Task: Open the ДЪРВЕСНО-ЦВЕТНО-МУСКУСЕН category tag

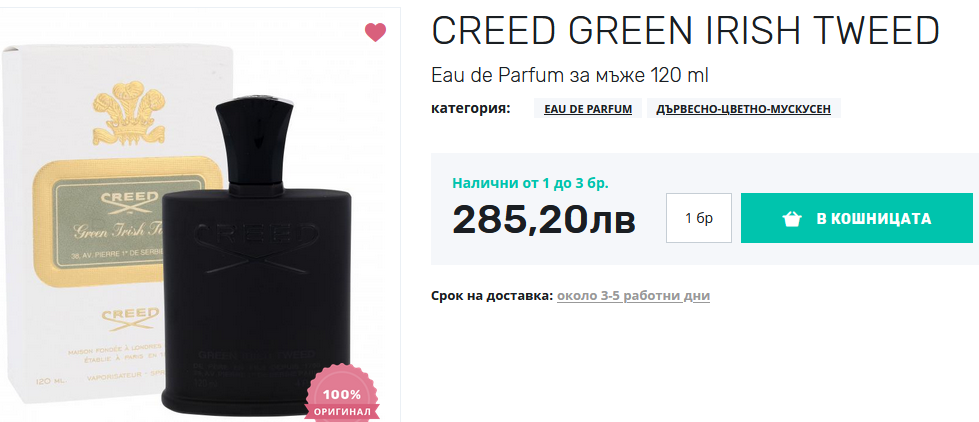Action: (x=744, y=109)
